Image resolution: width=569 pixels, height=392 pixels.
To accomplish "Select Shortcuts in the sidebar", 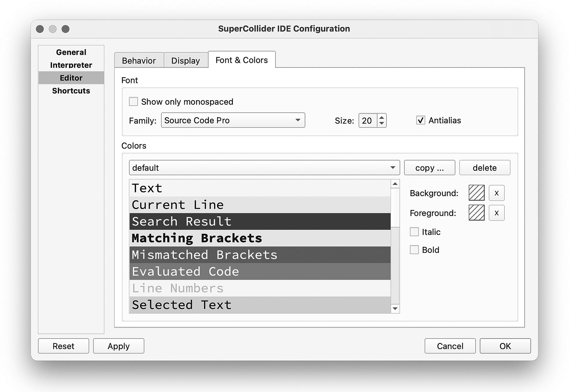I will [71, 91].
